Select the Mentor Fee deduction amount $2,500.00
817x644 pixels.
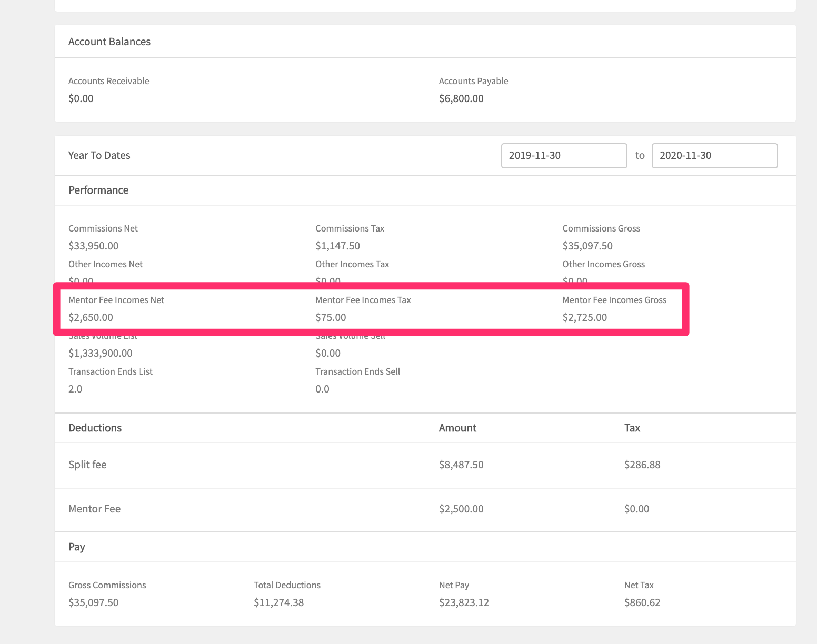click(461, 509)
